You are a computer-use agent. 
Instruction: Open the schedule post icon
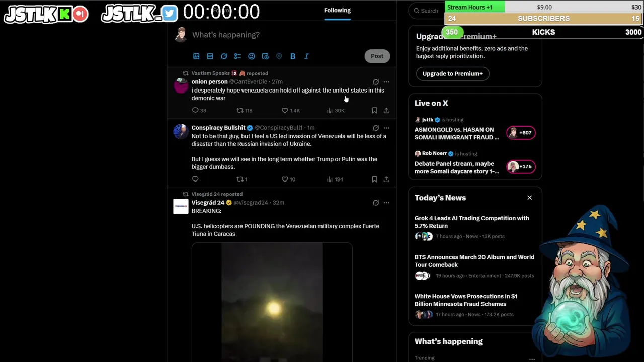tap(265, 56)
